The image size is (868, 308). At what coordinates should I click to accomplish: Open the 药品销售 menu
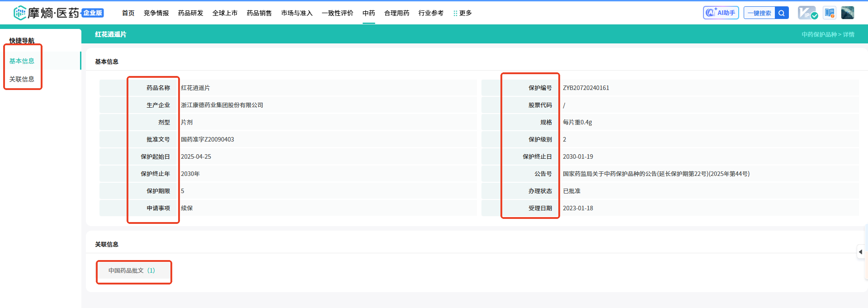click(259, 13)
